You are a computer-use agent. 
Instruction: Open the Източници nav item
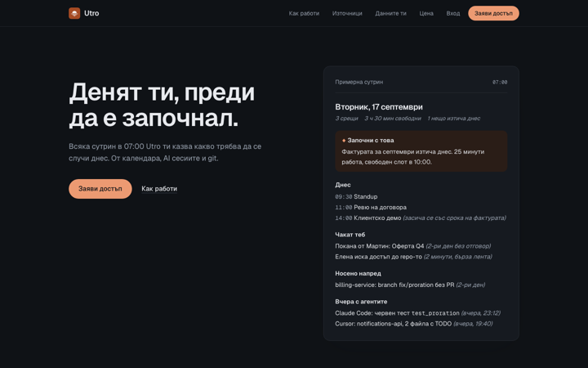coord(347,14)
